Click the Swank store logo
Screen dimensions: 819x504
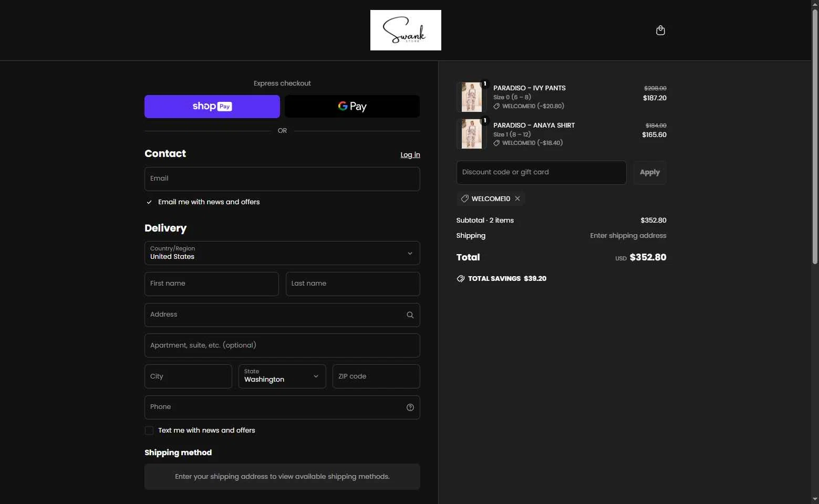tap(406, 30)
